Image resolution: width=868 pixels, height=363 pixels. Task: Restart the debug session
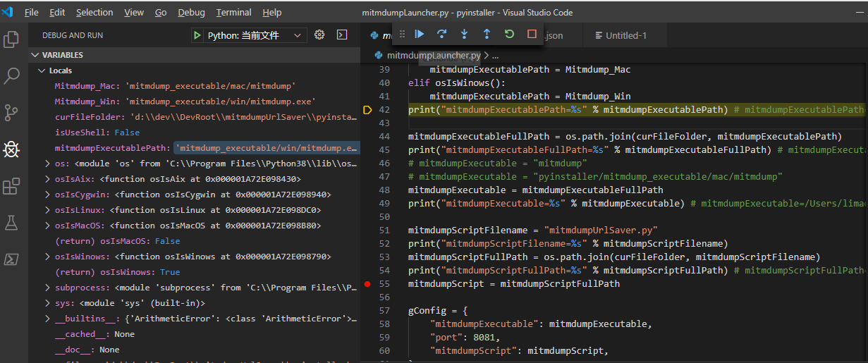[509, 34]
